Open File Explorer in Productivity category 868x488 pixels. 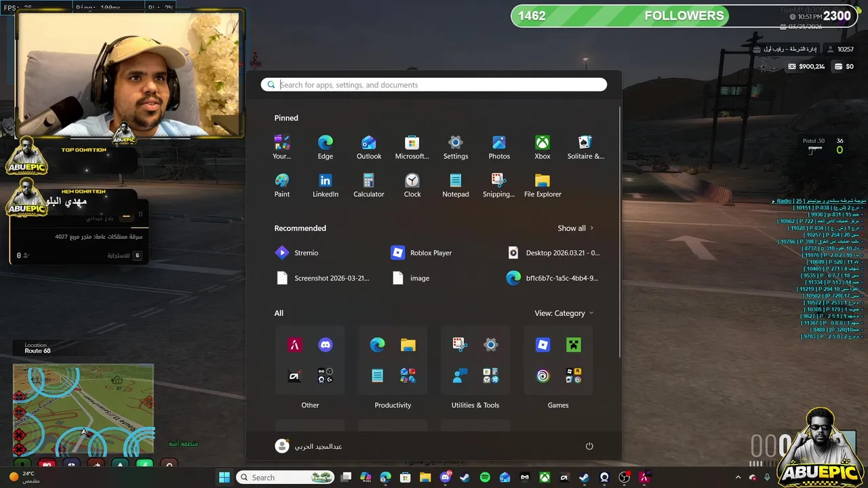click(408, 345)
